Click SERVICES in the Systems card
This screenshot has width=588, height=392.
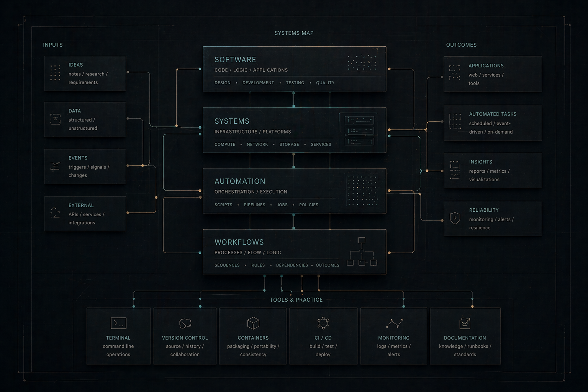pos(321,144)
